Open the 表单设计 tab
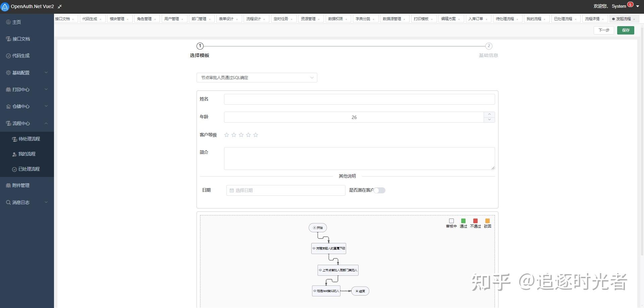 coord(226,18)
